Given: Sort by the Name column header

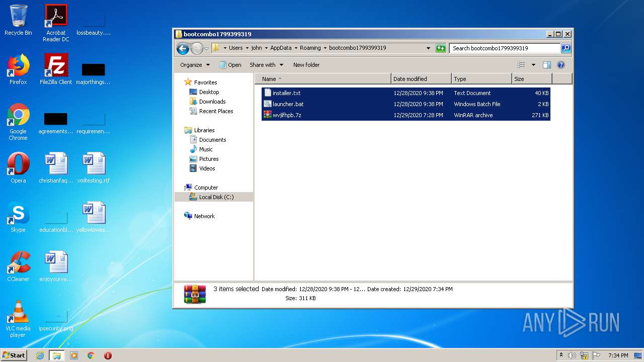Looking at the screenshot, I should [x=323, y=79].
